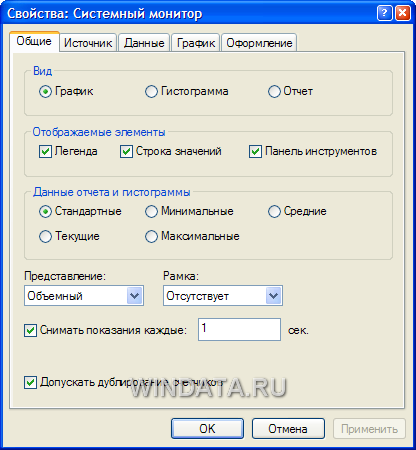Toggle the Панель инструментов checkbox
416x450 pixels.
(x=255, y=151)
